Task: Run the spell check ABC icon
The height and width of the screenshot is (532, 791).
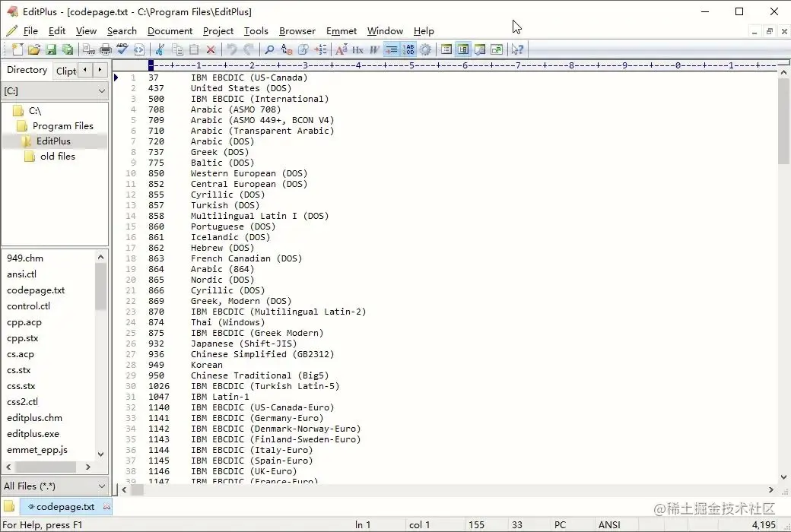Action: [x=122, y=49]
